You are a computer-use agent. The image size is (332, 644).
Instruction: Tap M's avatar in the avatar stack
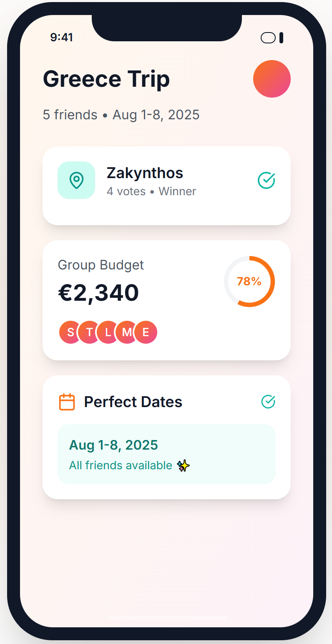pyautogui.click(x=126, y=332)
